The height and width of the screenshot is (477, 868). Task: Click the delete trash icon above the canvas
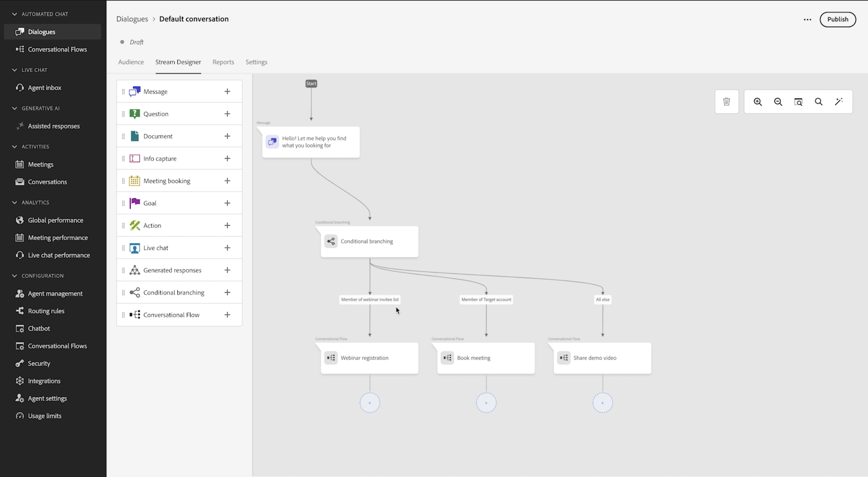point(726,101)
